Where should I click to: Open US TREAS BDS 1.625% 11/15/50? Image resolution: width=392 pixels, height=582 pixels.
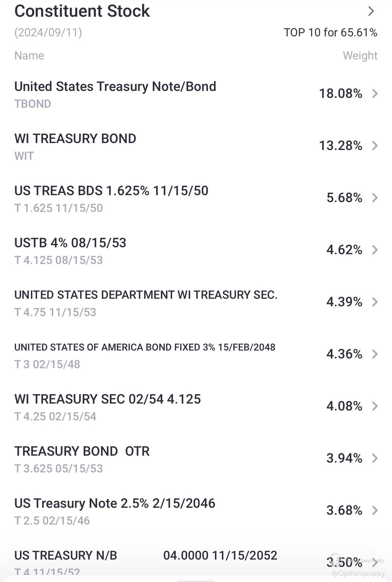pos(111,191)
